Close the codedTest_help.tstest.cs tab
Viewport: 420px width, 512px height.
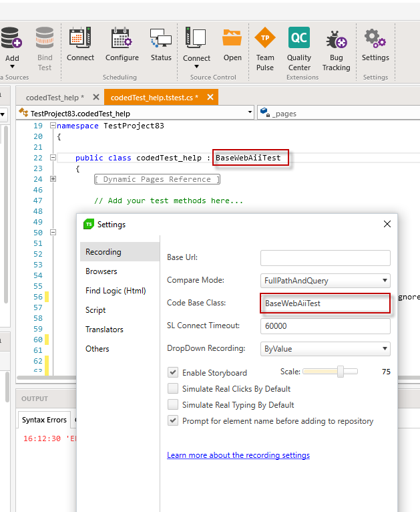pos(210,98)
